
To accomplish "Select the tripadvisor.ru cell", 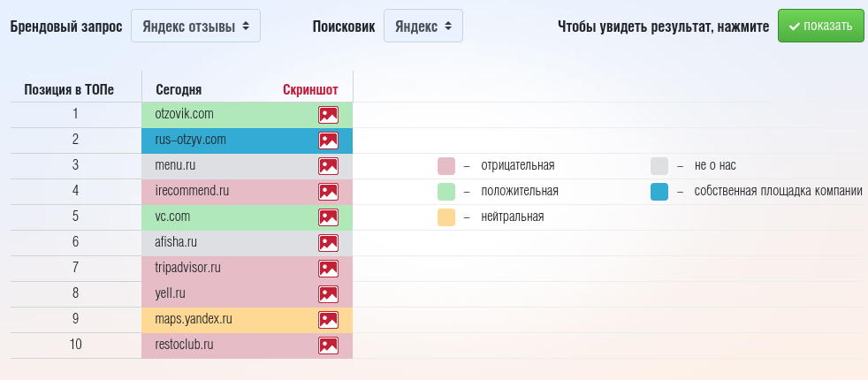I will 247,269.
